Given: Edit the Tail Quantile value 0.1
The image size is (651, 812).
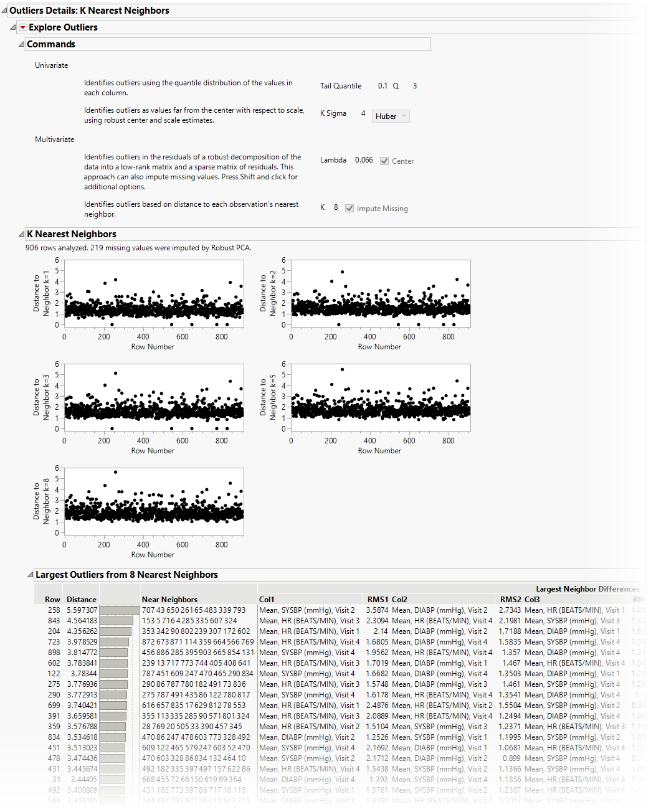Looking at the screenshot, I should [x=383, y=86].
